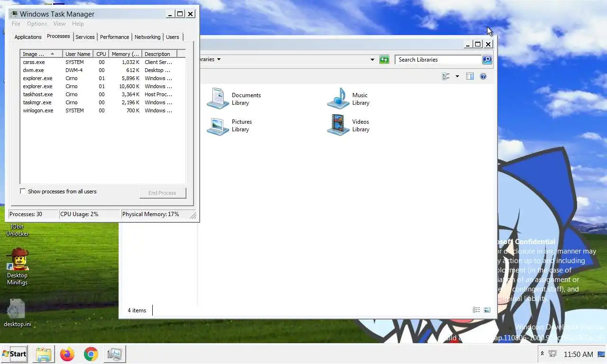Maximize the Libraries window
607x364 pixels.
tap(478, 44)
